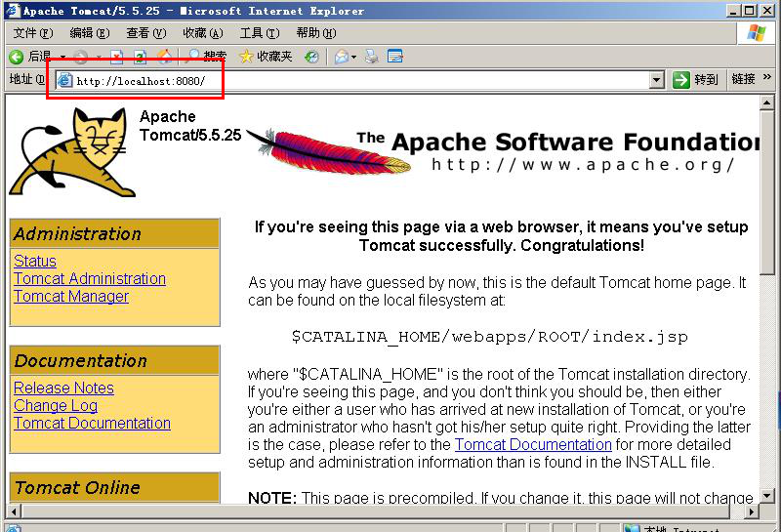Screen dimensions: 781x532
Task: Expand the address bar dropdown list
Action: click(657, 80)
